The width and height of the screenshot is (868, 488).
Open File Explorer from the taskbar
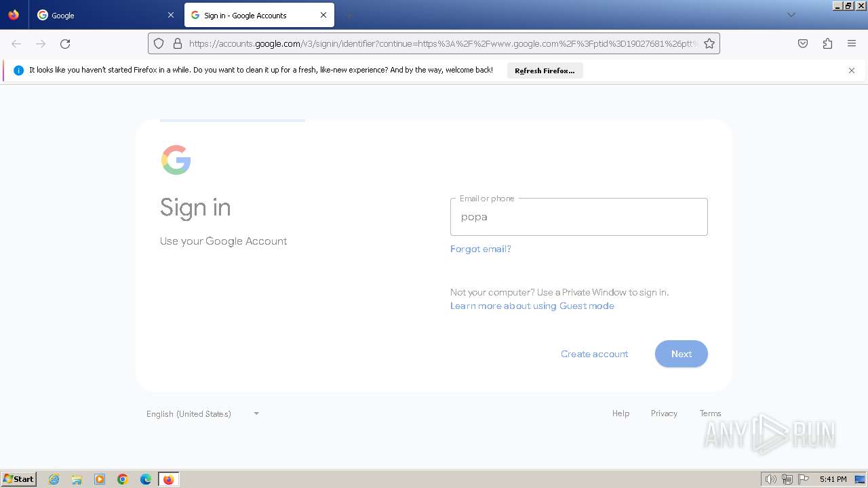point(77,479)
